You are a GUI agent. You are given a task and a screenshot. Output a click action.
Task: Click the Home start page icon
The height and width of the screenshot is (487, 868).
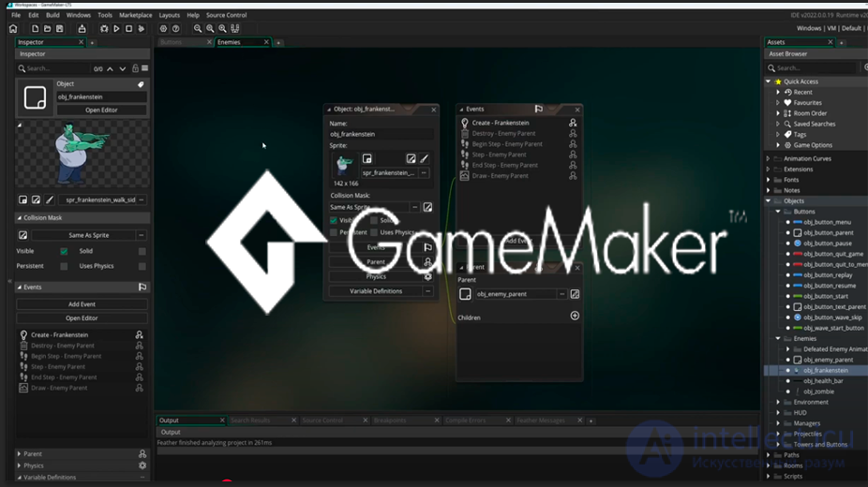(13, 29)
